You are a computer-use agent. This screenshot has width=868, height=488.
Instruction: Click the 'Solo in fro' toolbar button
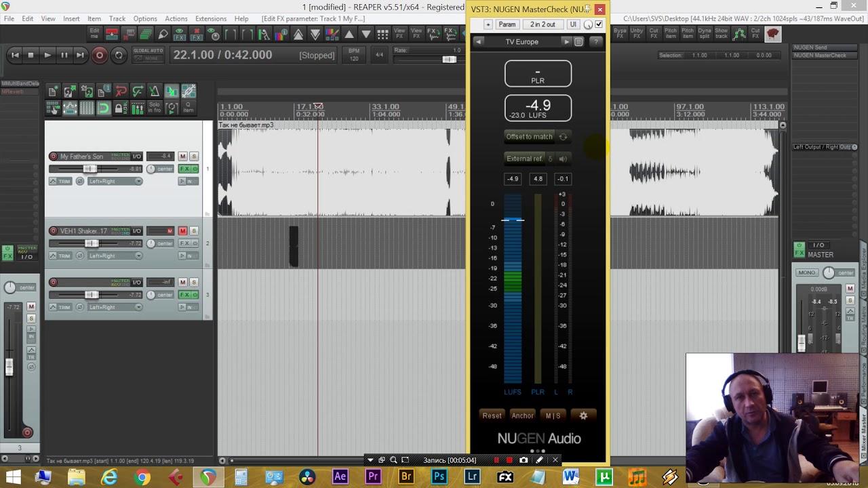pyautogui.click(x=155, y=108)
